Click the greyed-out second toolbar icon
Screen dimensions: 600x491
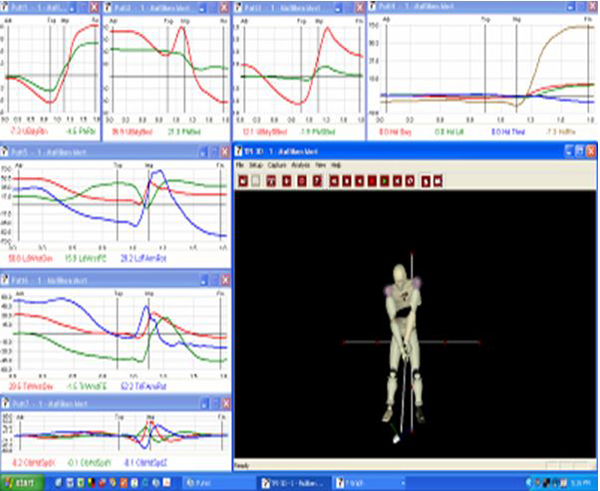[256, 181]
